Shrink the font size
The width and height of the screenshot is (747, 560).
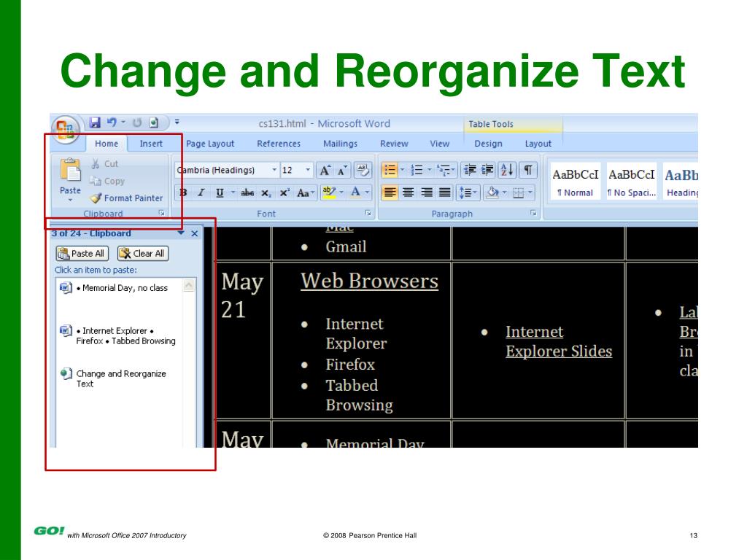coord(342,171)
